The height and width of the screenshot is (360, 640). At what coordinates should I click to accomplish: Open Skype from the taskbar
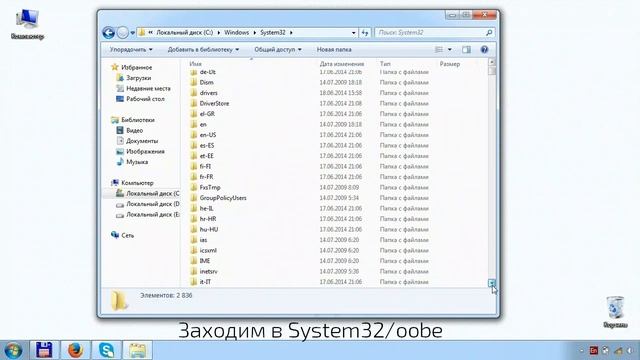tap(107, 350)
